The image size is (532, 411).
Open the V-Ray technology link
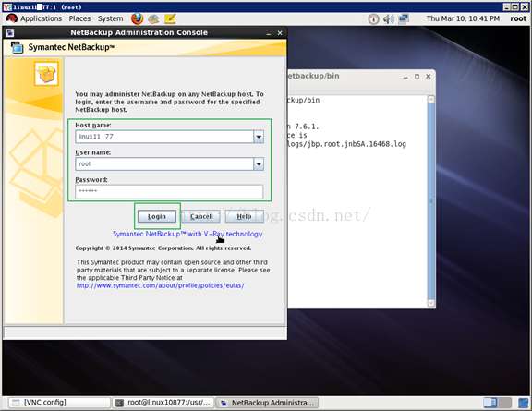pos(187,234)
